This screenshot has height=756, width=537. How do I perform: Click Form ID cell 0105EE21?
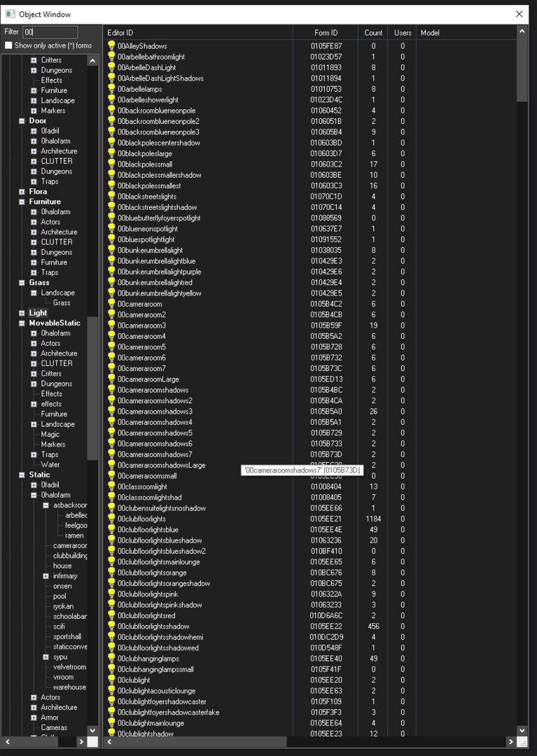click(326, 519)
